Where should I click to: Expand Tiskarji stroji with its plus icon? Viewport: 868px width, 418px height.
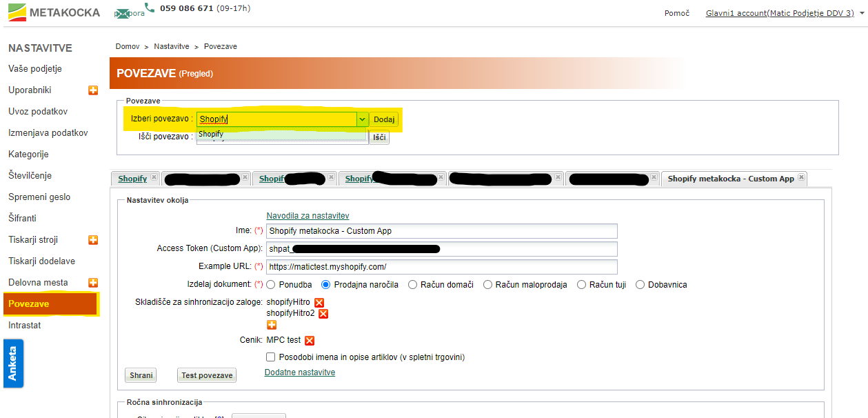coord(93,240)
